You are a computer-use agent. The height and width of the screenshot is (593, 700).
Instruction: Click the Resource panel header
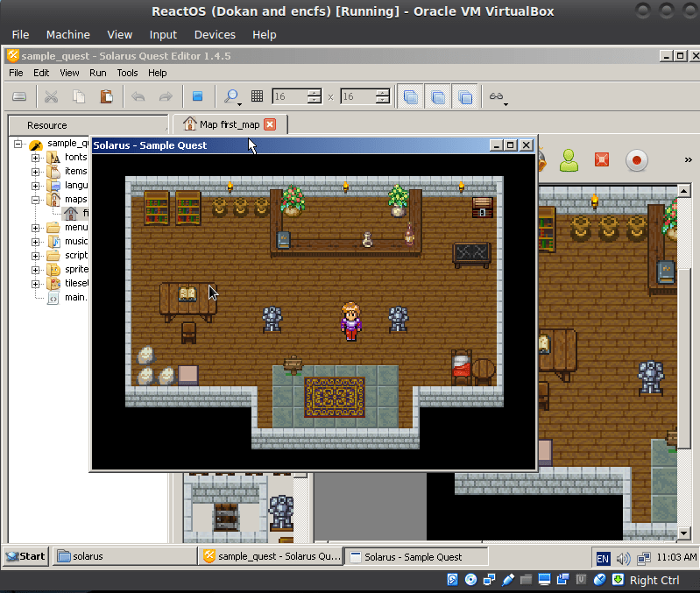pyautogui.click(x=88, y=125)
